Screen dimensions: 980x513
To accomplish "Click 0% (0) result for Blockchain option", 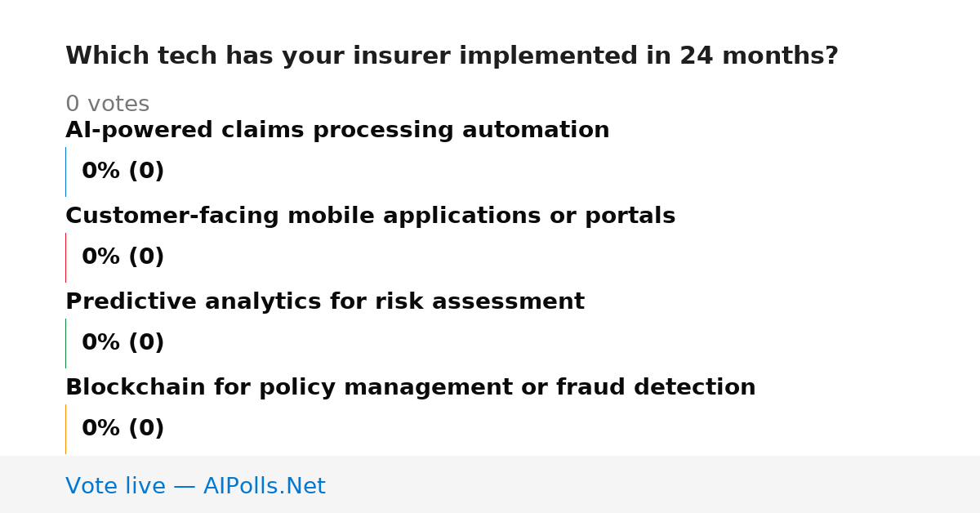I will (x=122, y=429).
